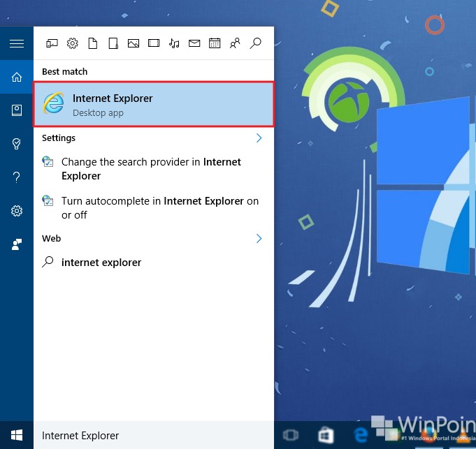Open the Store icon on taskbar
This screenshot has height=449, width=476.
pyautogui.click(x=326, y=435)
